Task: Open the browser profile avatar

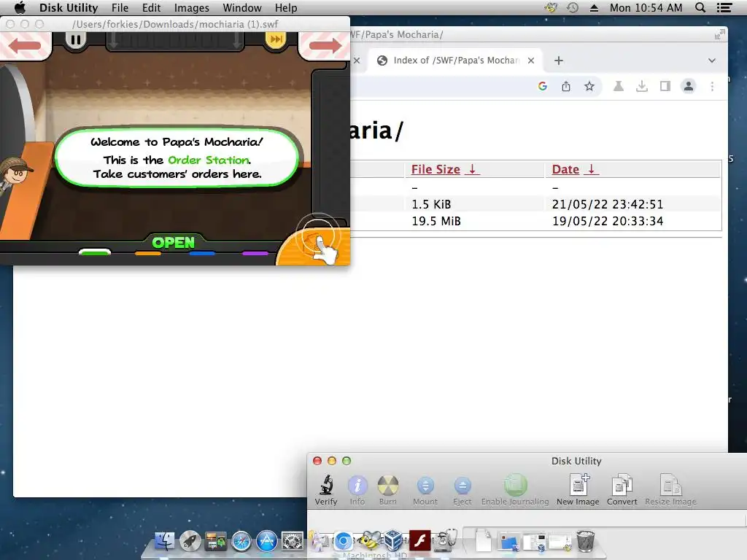Action: click(x=689, y=86)
